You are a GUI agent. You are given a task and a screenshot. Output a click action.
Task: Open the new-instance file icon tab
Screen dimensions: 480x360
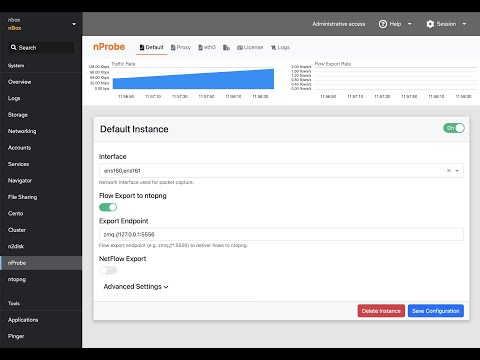pyautogui.click(x=226, y=48)
